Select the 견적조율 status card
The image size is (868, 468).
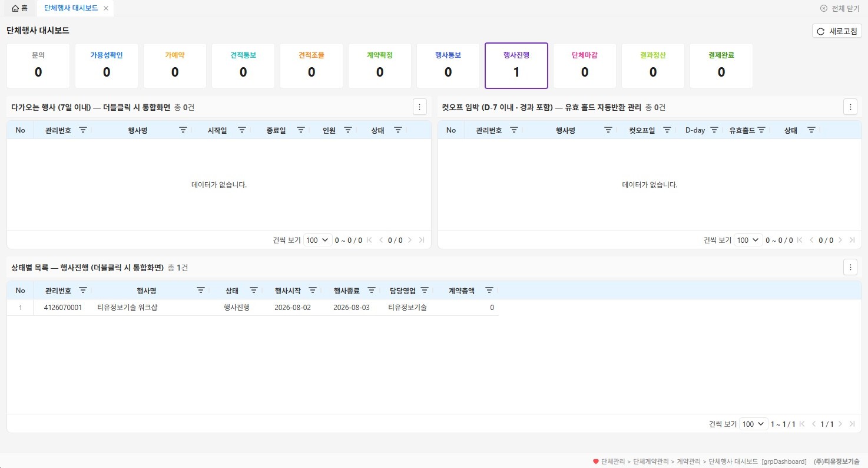click(312, 65)
